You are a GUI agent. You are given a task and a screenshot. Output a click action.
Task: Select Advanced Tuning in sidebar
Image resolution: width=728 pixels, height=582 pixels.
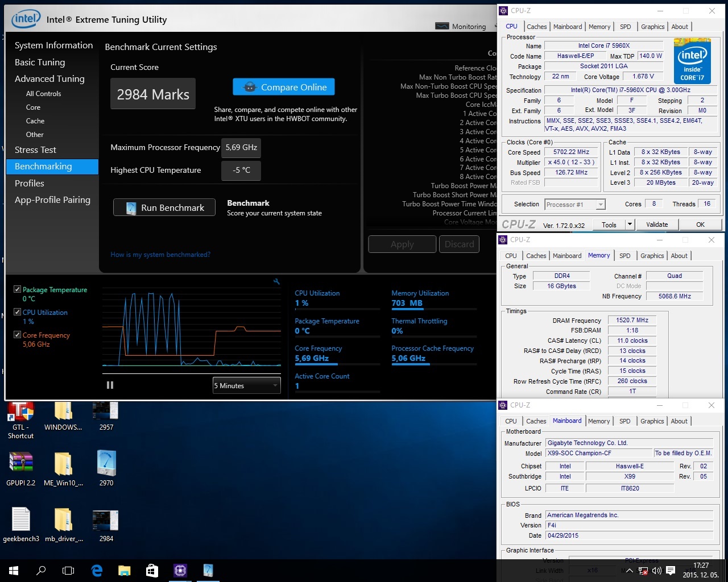49,79
